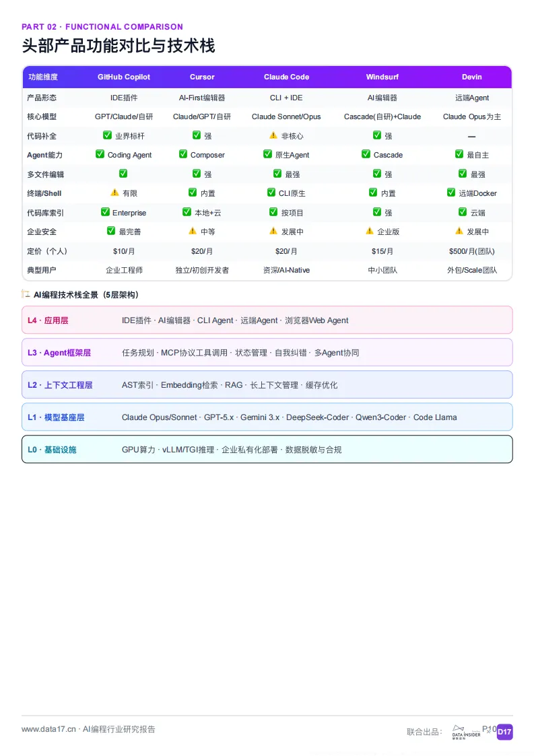Click the L0 · 基础设施 label
The width and height of the screenshot is (534, 756).
[52, 449]
